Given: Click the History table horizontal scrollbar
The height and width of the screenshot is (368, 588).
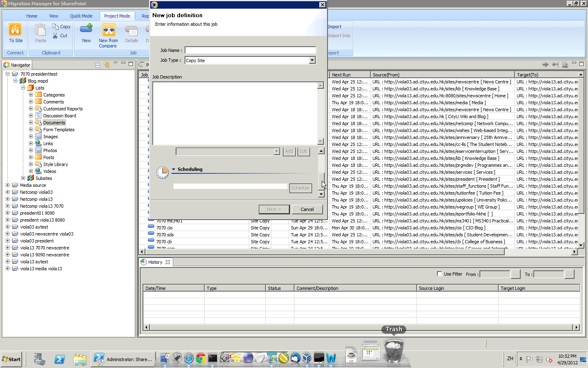Looking at the screenshot, I should (x=361, y=327).
